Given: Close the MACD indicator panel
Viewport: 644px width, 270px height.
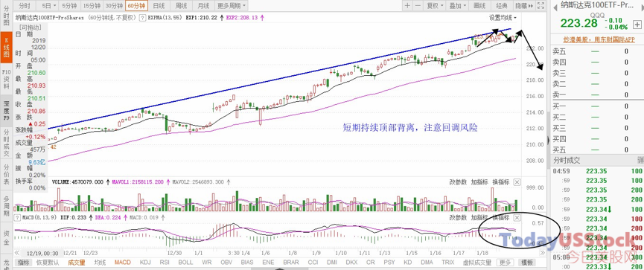Looking at the screenshot, I should click(517, 217).
